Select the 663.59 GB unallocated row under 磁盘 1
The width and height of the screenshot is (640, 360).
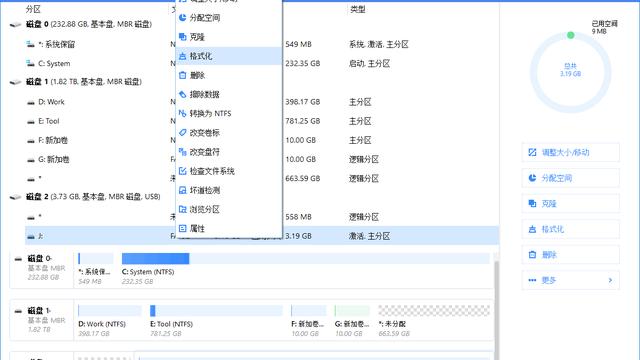tap(261, 178)
